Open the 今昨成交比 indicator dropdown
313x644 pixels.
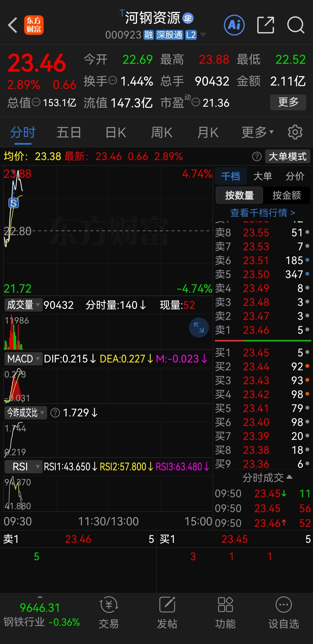(x=26, y=413)
